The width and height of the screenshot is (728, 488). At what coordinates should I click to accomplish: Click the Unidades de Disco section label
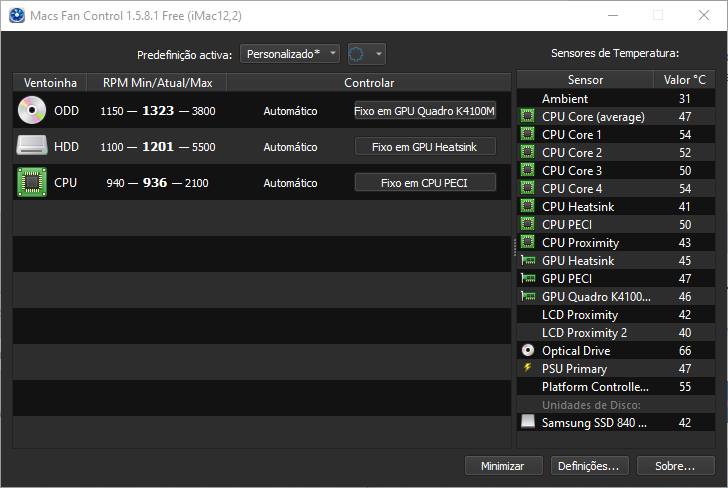(x=591, y=405)
